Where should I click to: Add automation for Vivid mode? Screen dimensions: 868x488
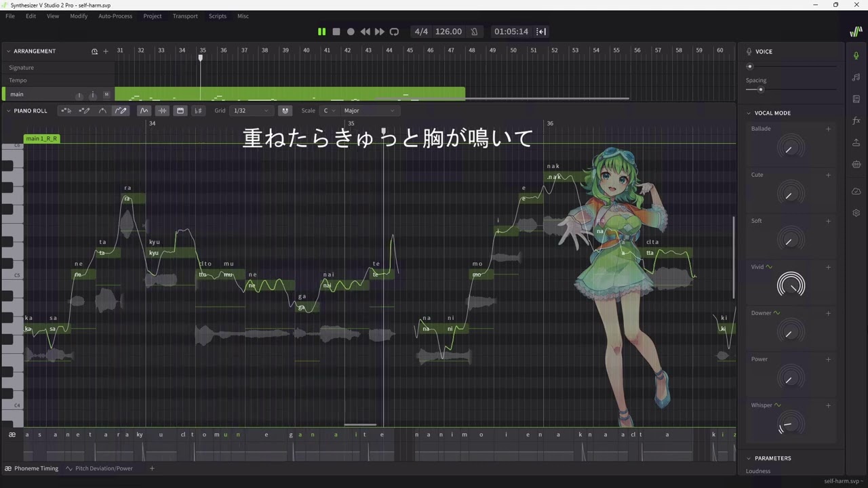point(828,267)
